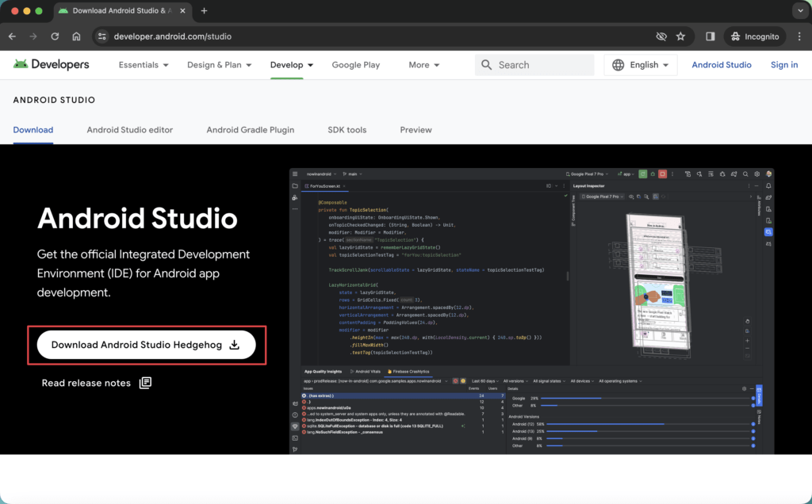Toggle the browser side panel

tap(710, 36)
